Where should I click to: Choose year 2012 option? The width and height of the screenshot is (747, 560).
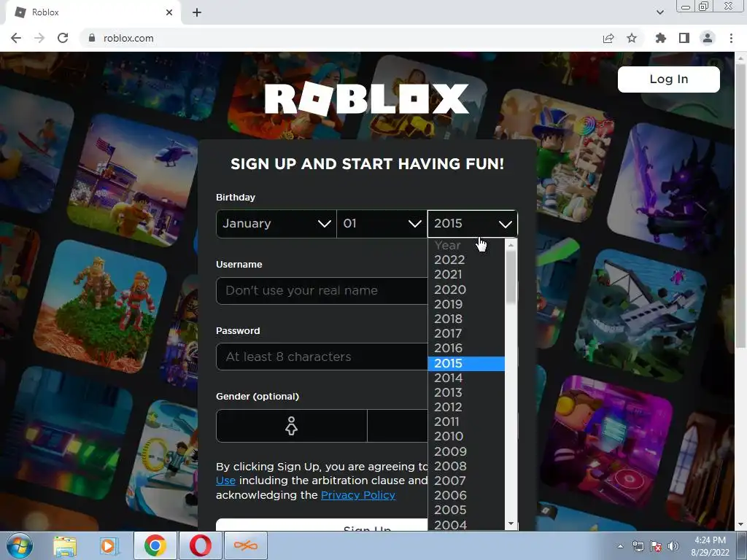(x=466, y=407)
